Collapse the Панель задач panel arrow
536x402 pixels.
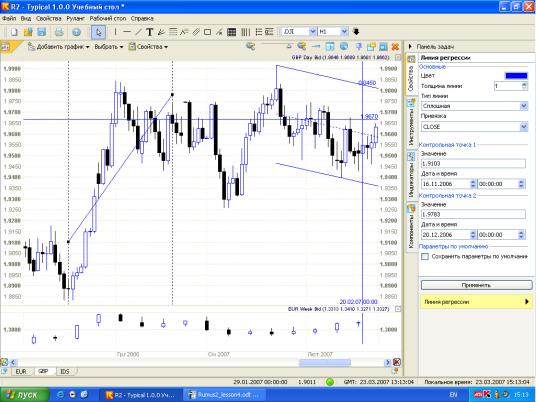(x=410, y=46)
